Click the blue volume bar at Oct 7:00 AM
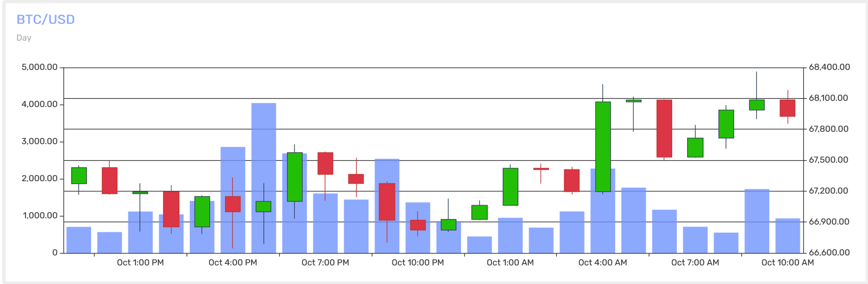Screen dimensions: 868x284 (x=695, y=240)
